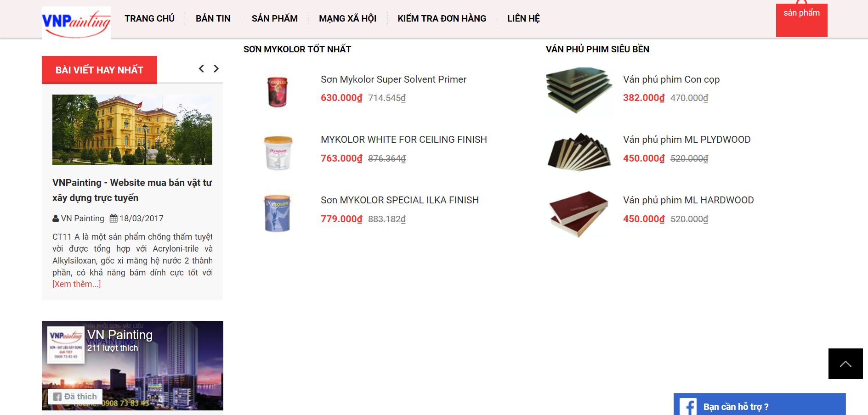
Task: Click the Ván phủ phim Con cọp image
Action: point(579,91)
